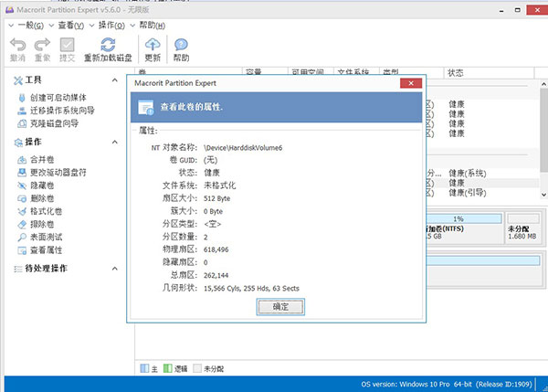This screenshot has height=392, width=548.
Task: Click the OS version status bar text
Action: pos(447,385)
